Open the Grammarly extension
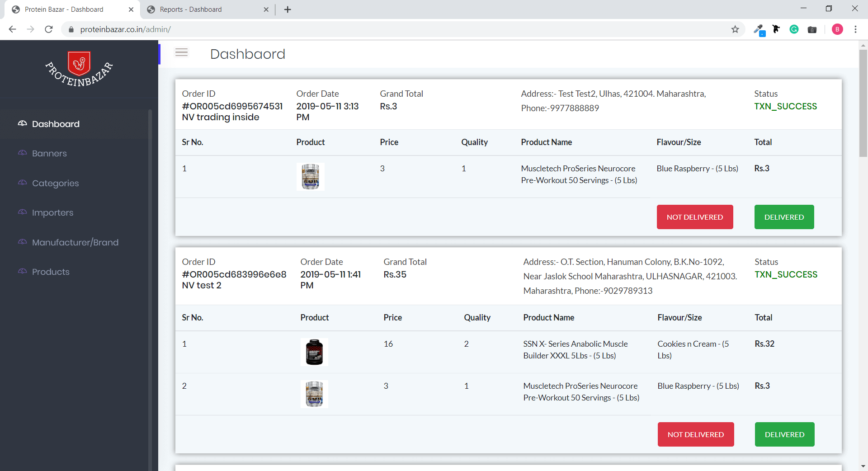 point(794,29)
